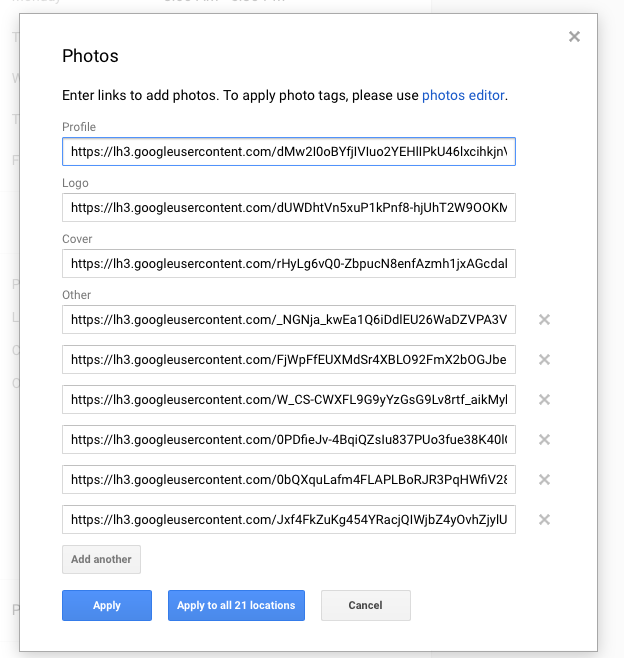Remove the 0bQXquLafm4FLAPL photo link
The height and width of the screenshot is (658, 624).
(544, 479)
